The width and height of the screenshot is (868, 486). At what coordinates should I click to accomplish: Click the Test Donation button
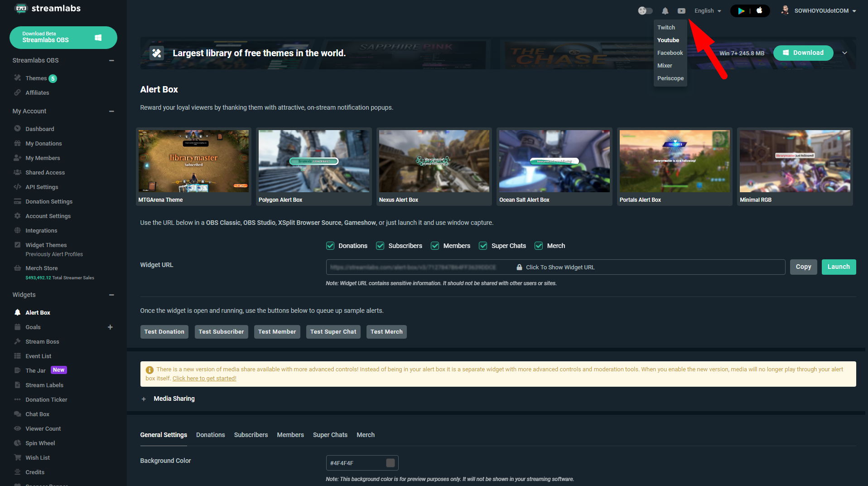click(x=164, y=332)
